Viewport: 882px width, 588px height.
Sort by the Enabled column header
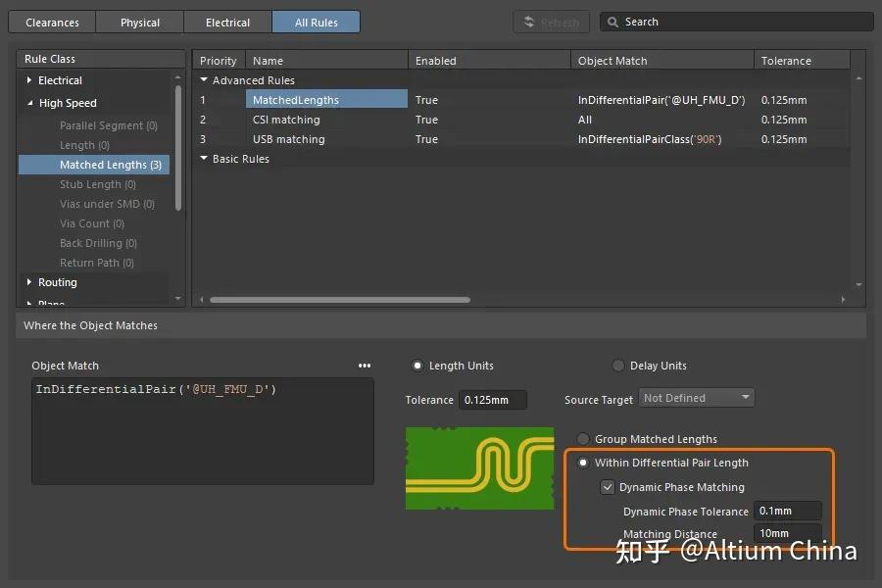click(x=489, y=61)
